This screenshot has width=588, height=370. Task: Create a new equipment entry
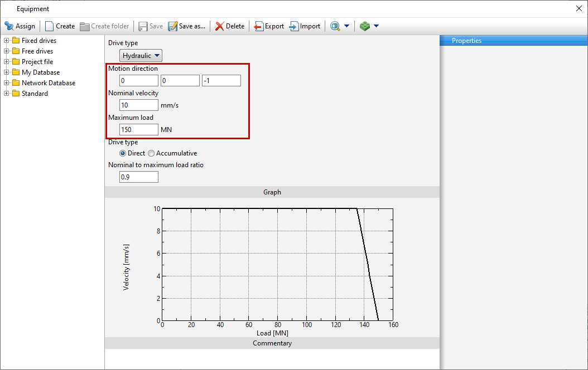60,26
